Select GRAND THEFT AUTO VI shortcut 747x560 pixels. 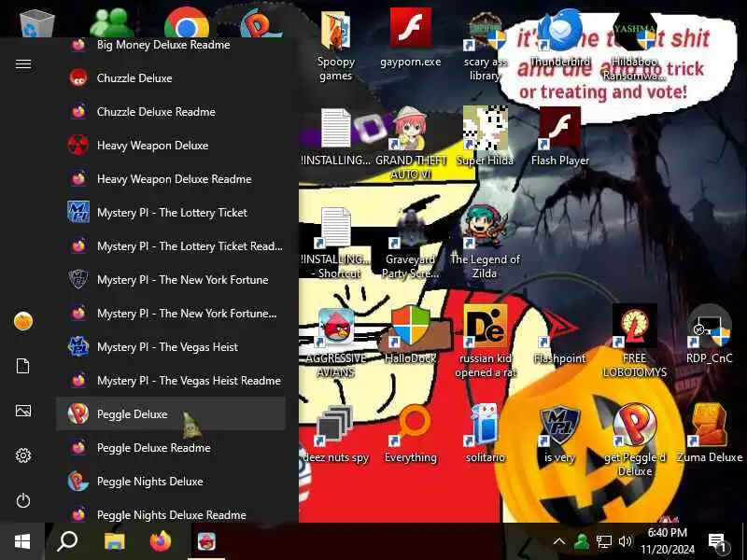411,144
